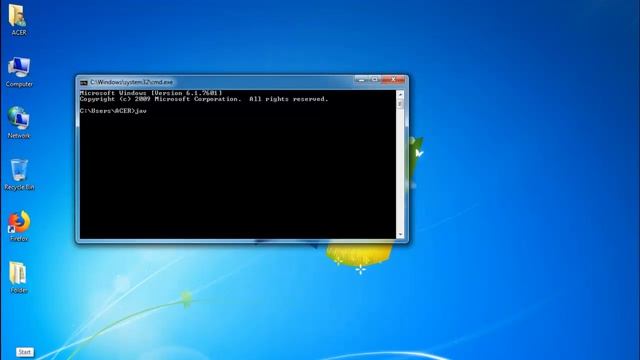Click the C:\Users\ACER prompt line

click(x=113, y=111)
